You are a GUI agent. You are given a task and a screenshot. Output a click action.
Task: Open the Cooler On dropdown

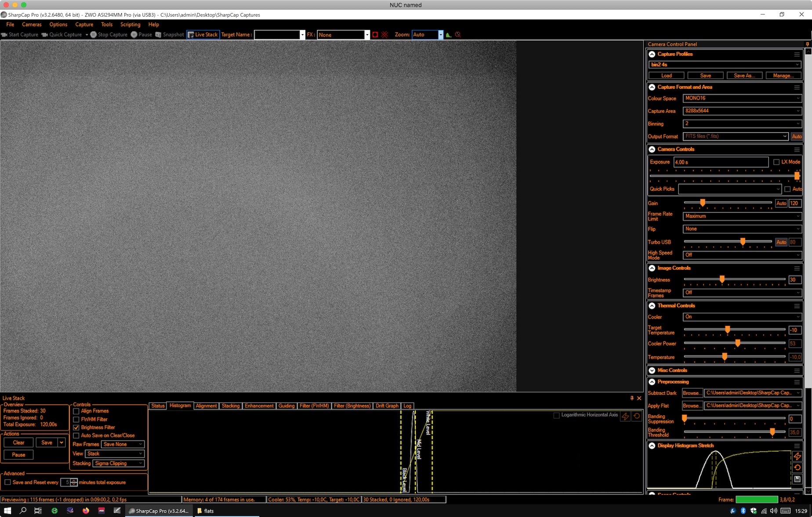(742, 317)
